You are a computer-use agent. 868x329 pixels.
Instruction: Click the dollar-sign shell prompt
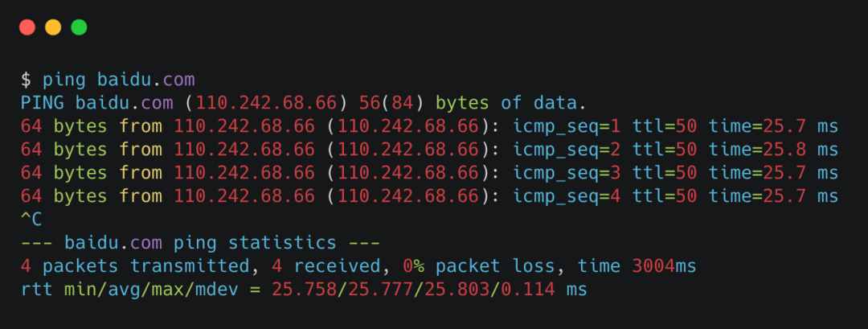[27, 80]
